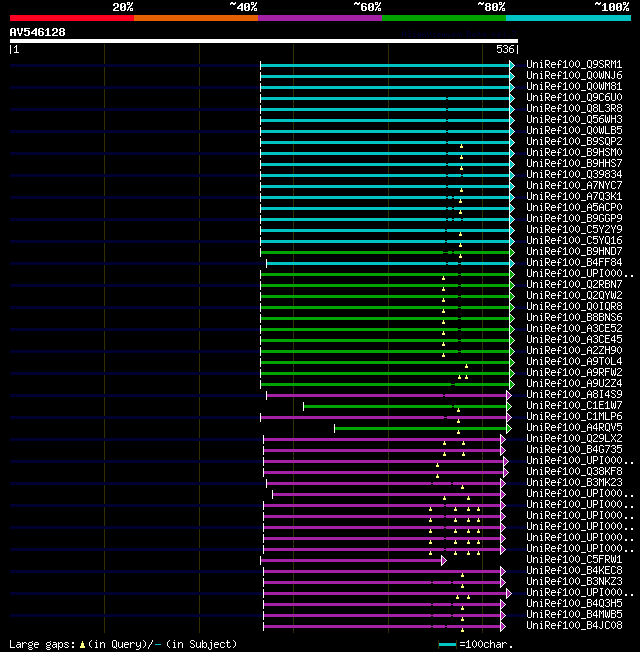Screen dimensions: 640x652
Task: Open hit UniRef100_Q2QYW2
Action: pos(574,295)
